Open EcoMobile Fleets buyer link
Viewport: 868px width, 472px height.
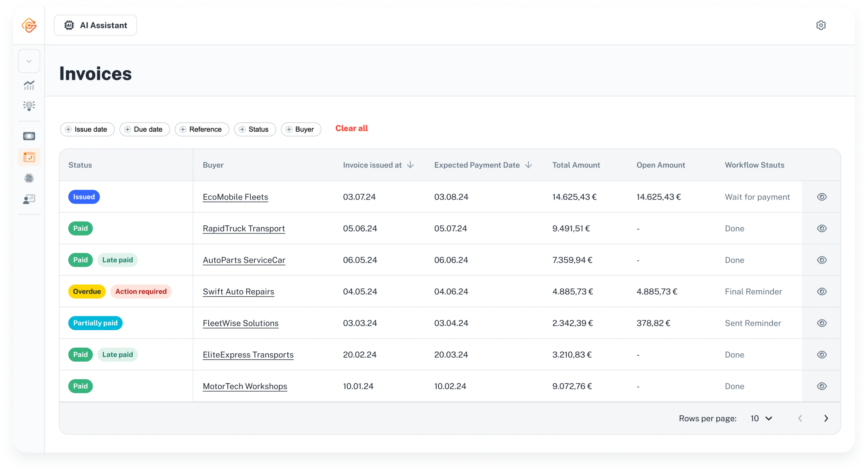(235, 197)
